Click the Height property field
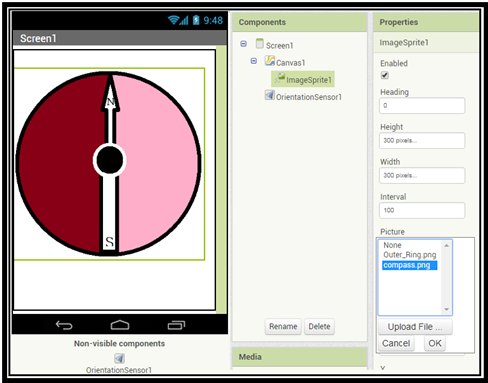Screen dimensions: 488x383 [x=422, y=141]
